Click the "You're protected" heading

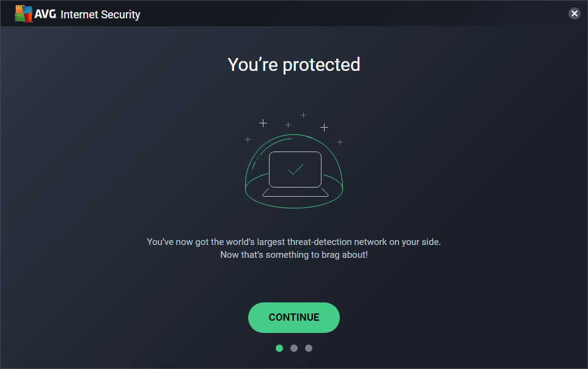[x=294, y=64]
